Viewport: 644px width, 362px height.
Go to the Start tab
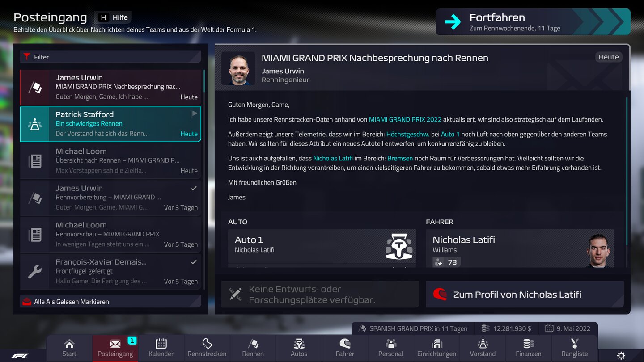(69, 348)
